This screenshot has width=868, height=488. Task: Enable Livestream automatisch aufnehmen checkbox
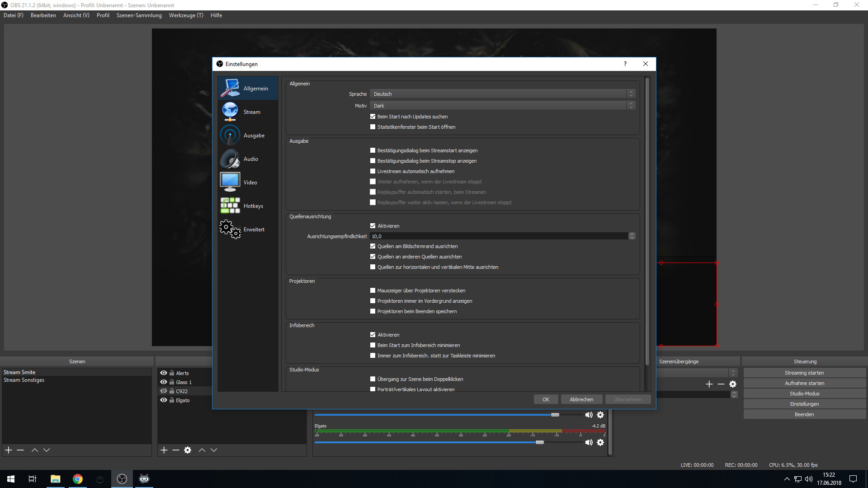373,171
